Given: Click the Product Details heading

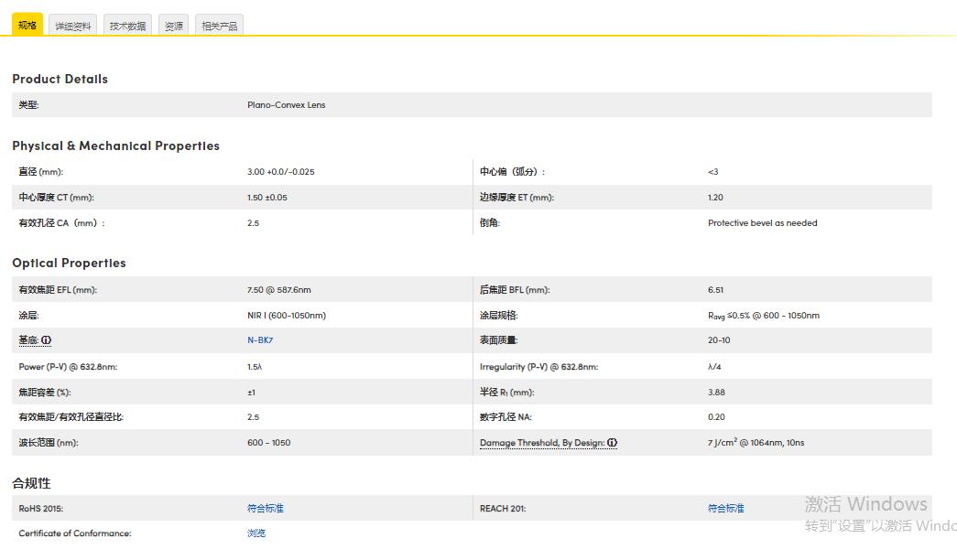Looking at the screenshot, I should (60, 80).
